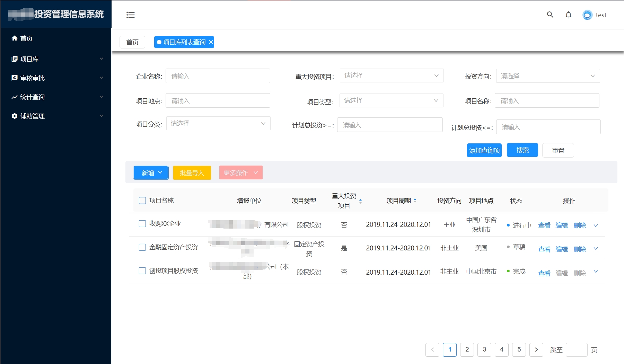Click the 项目地点 input field
Screen dimensions: 624x364
pyautogui.click(x=218, y=100)
